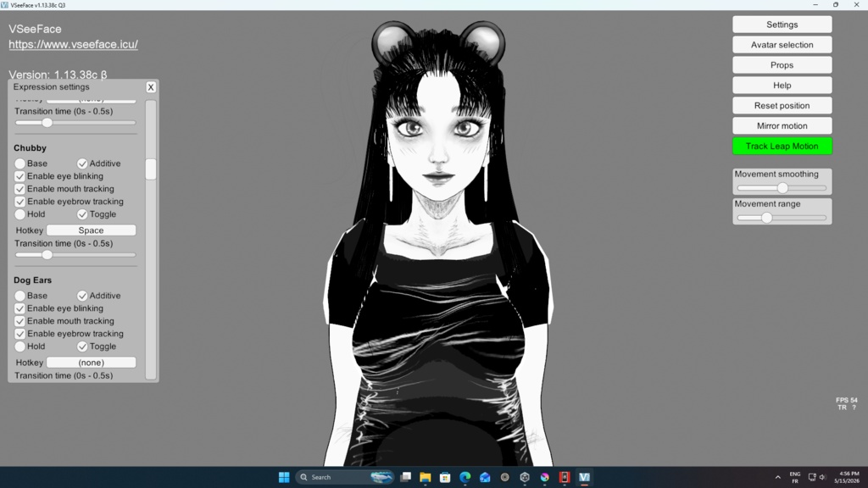The height and width of the screenshot is (488, 868).
Task: Toggle Enable eye blinking for Dog Ears
Action: [20, 308]
